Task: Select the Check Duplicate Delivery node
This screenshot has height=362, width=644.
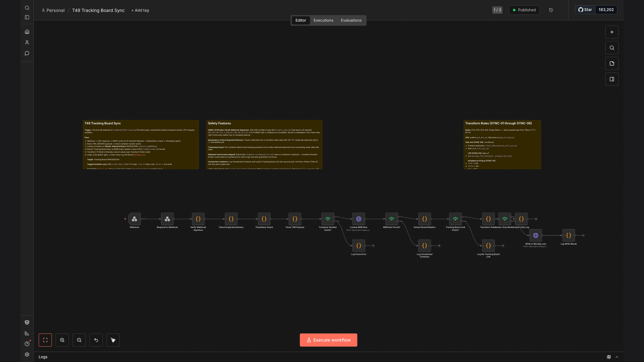Action: [x=231, y=219]
